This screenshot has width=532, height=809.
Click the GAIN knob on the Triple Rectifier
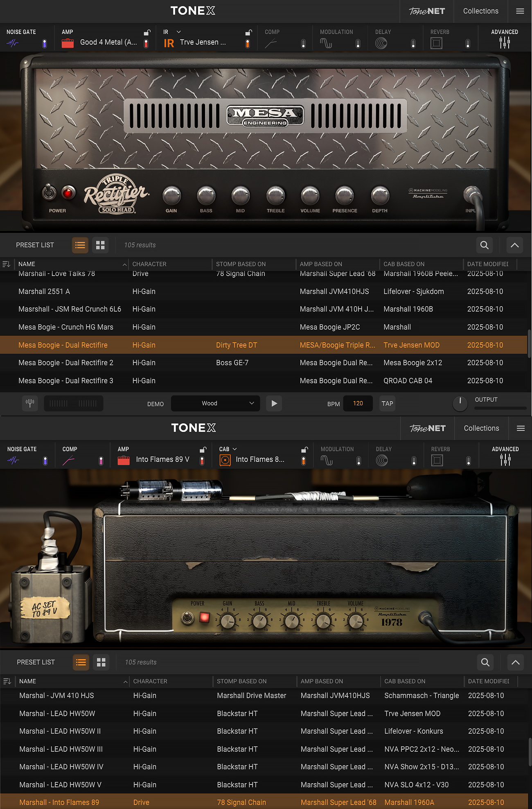[171, 196]
